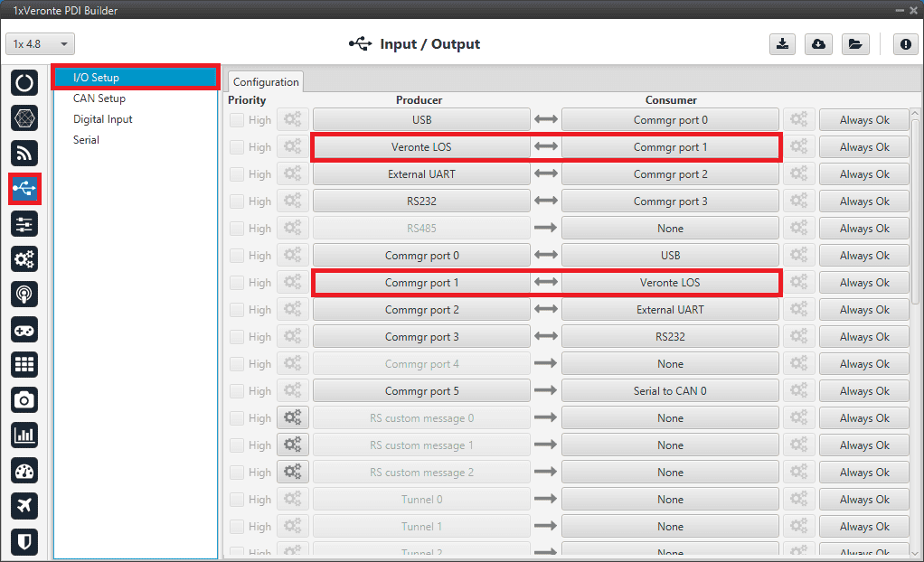Open the gamepad icon section in sidebar
Screen dimensions: 924x562
[x=25, y=330]
